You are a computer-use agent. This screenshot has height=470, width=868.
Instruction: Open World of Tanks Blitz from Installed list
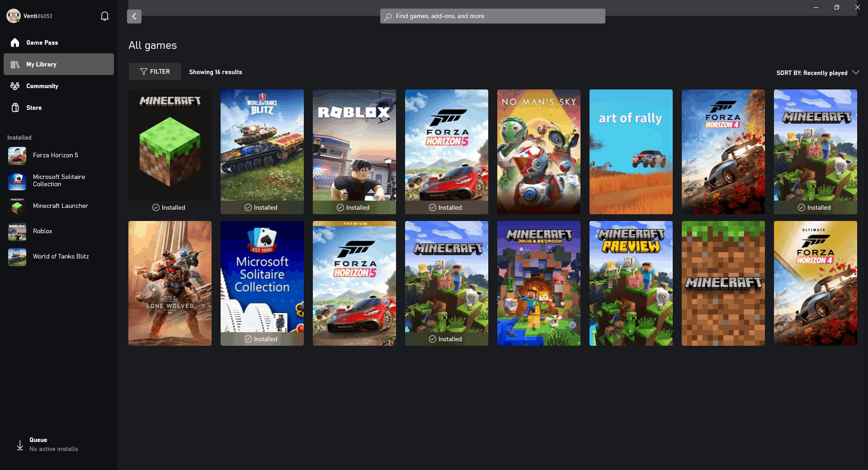tap(59, 257)
